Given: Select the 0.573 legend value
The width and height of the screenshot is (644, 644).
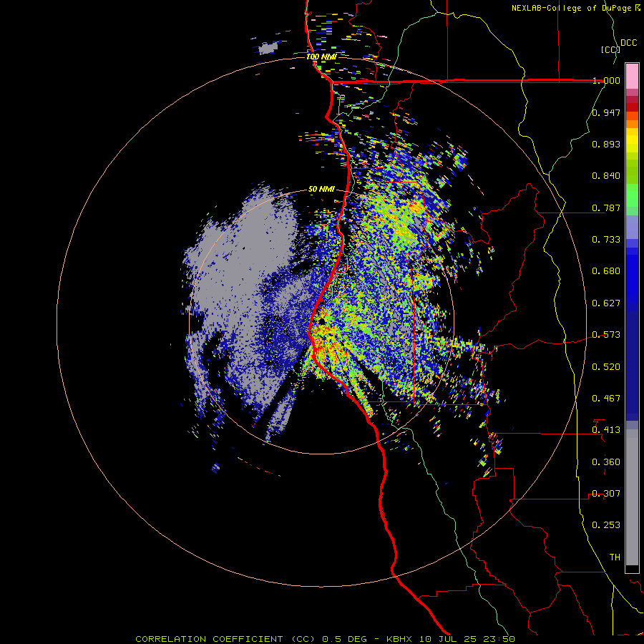Looking at the screenshot, I should click(606, 335).
